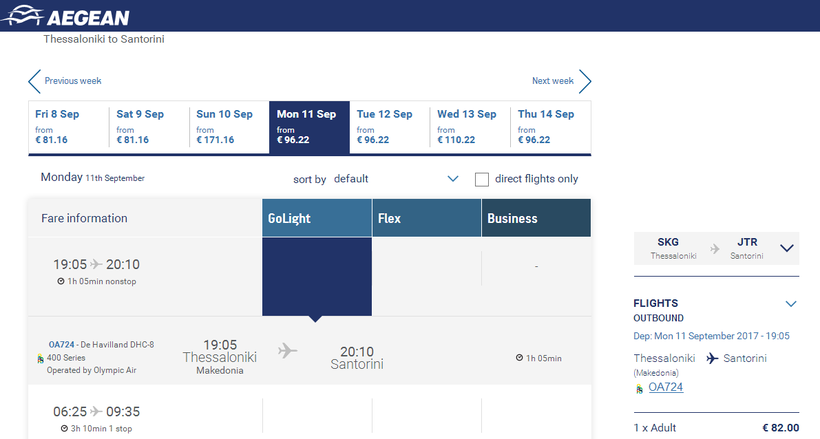Expand the SKG to JTR route panel
The width and height of the screenshot is (820, 439).
click(x=786, y=248)
